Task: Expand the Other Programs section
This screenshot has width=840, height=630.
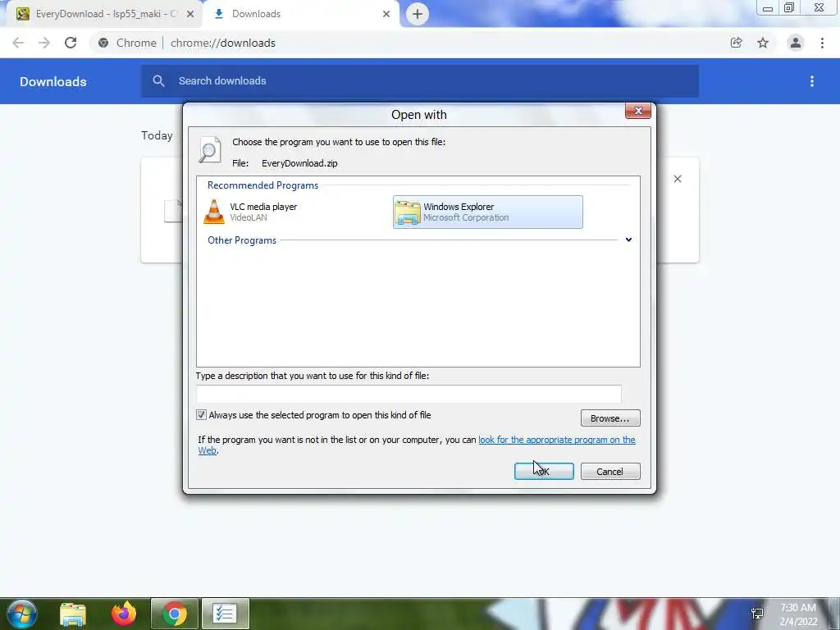Action: [x=628, y=240]
